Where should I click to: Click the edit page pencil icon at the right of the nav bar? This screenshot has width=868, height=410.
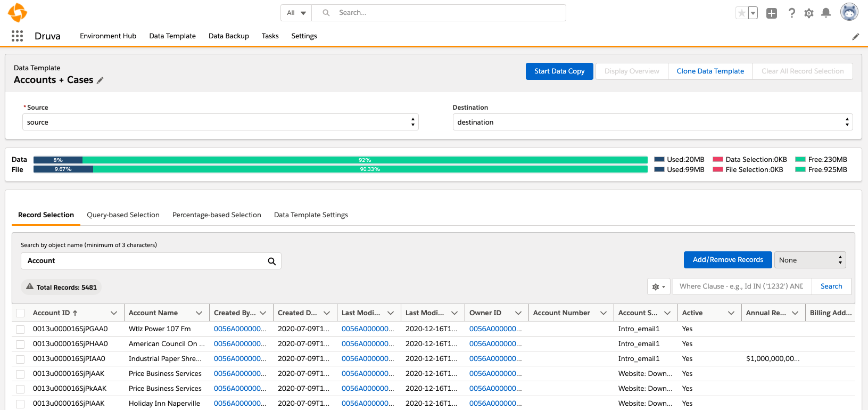pyautogui.click(x=856, y=37)
